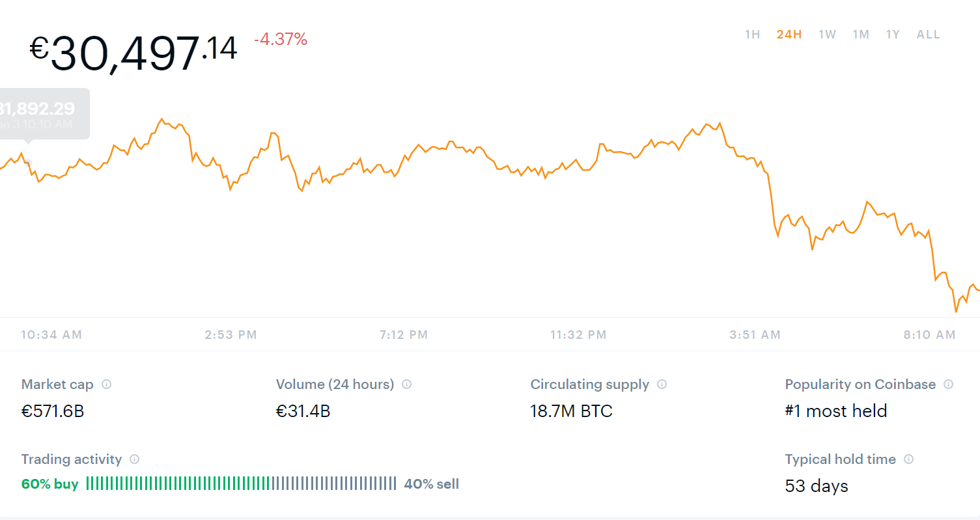Image resolution: width=980 pixels, height=520 pixels.
Task: Click the Market cap info icon
Action: point(106,384)
